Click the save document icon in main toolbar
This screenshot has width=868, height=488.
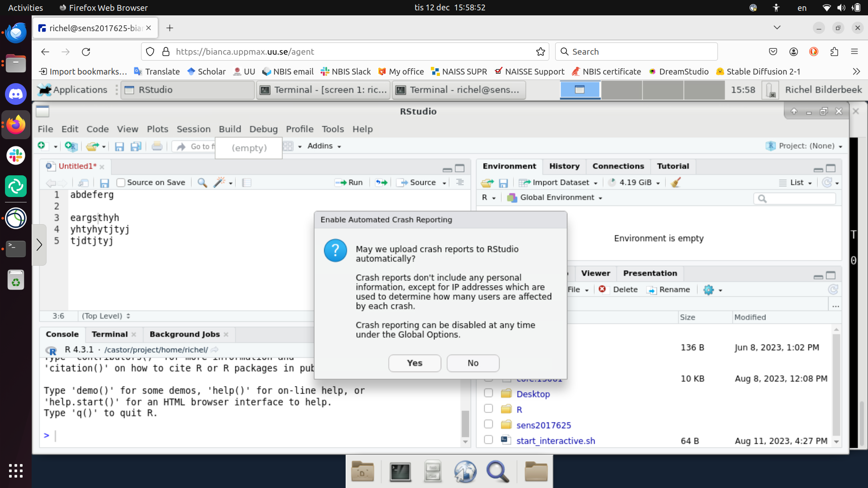click(x=119, y=146)
